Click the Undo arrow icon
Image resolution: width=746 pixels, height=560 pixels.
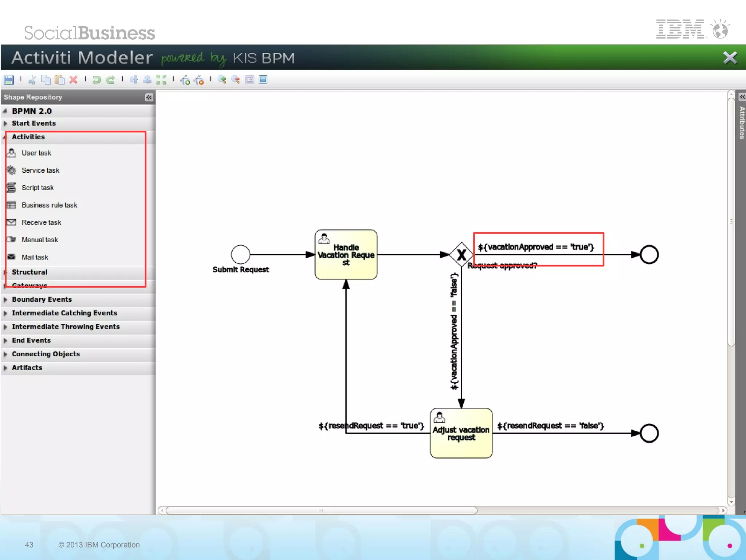click(x=97, y=80)
